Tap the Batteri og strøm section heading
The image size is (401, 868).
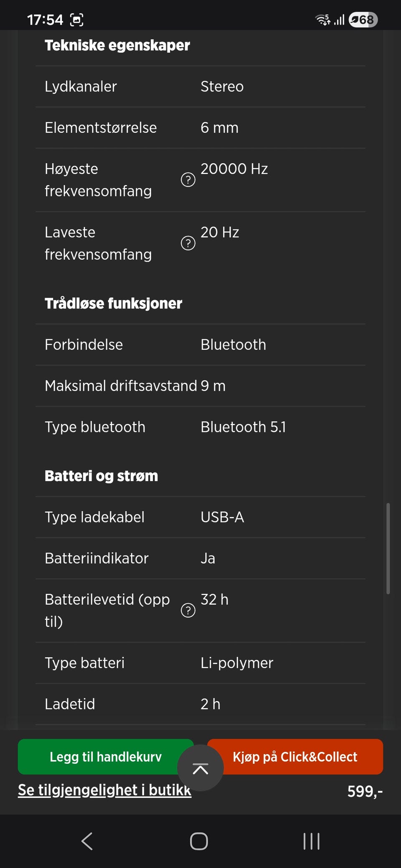[102, 476]
